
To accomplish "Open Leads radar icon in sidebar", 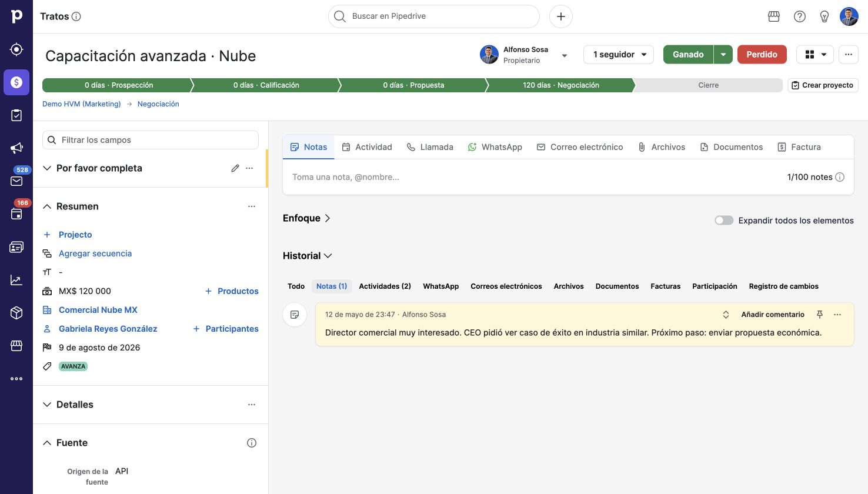I will (x=16, y=49).
